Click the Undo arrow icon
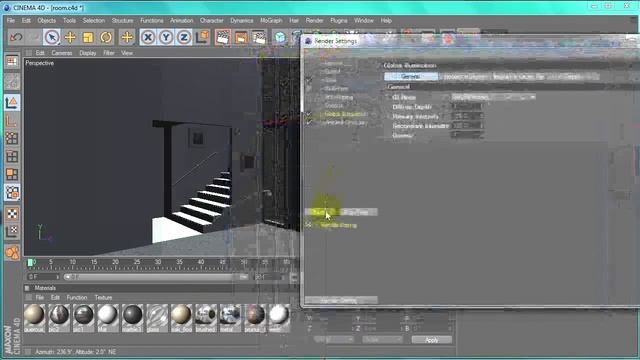 [x=16, y=38]
